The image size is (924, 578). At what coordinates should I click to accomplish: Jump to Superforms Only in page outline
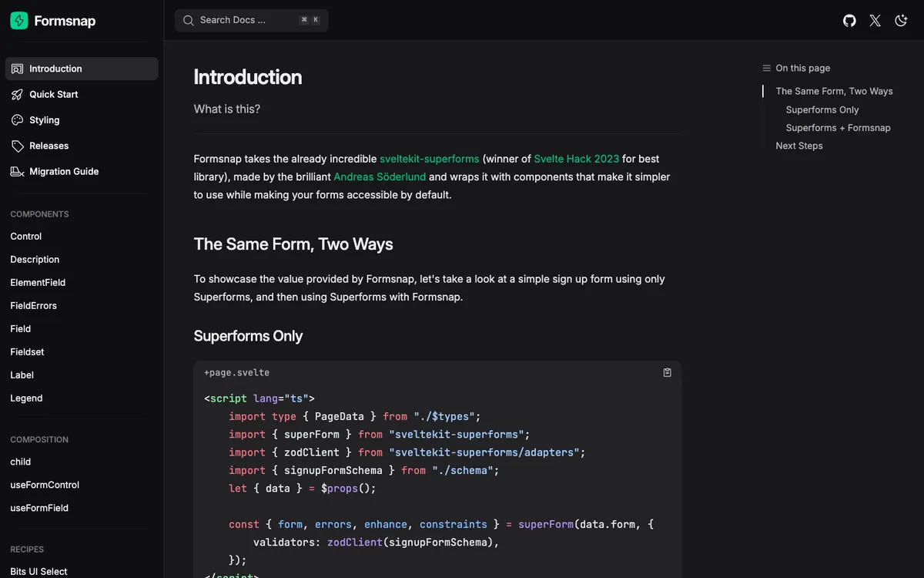(822, 109)
